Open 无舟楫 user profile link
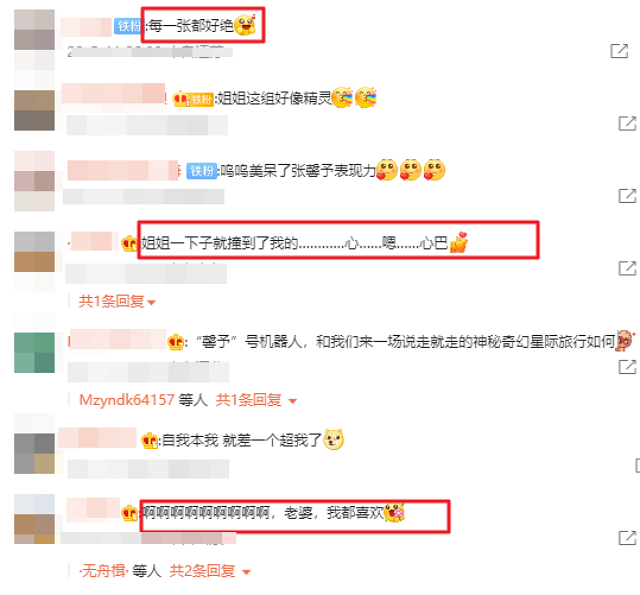Viewport: 640px width, 595px height. point(104,571)
